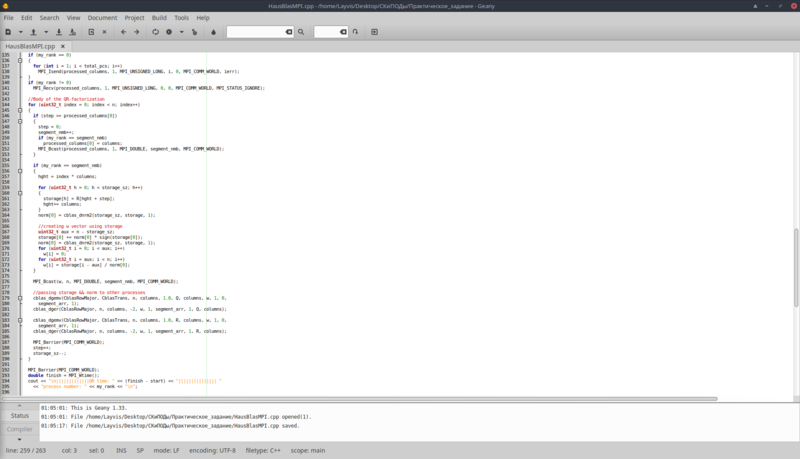
Task: Click the down arrow below Compiler tab
Action: [19, 439]
